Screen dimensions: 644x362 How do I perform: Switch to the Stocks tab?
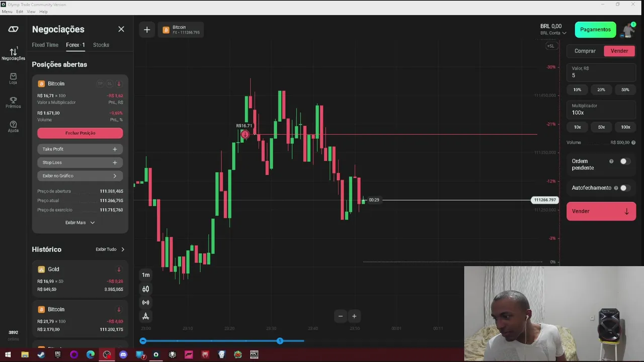pyautogui.click(x=101, y=45)
